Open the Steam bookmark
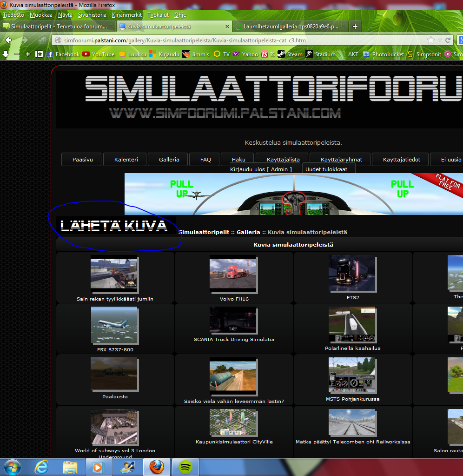The height and width of the screenshot is (476, 463). pos(290,54)
